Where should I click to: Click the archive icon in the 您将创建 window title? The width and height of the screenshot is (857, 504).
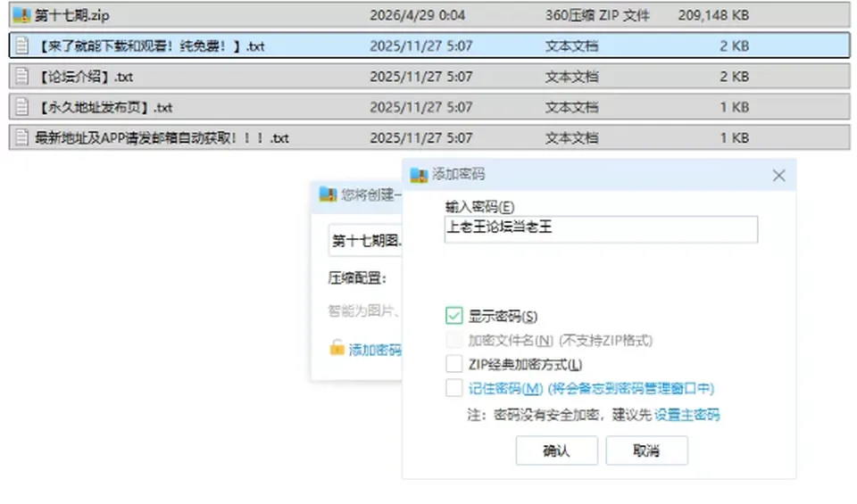(x=328, y=194)
